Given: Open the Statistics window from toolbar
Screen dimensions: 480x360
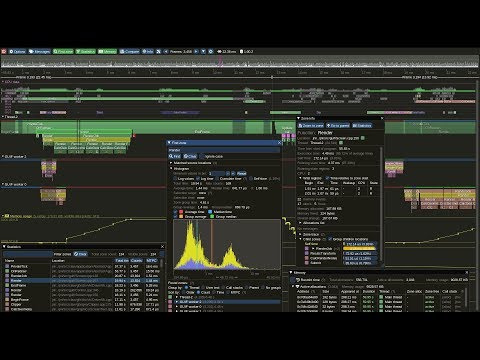Looking at the screenshot, I should point(86,52).
